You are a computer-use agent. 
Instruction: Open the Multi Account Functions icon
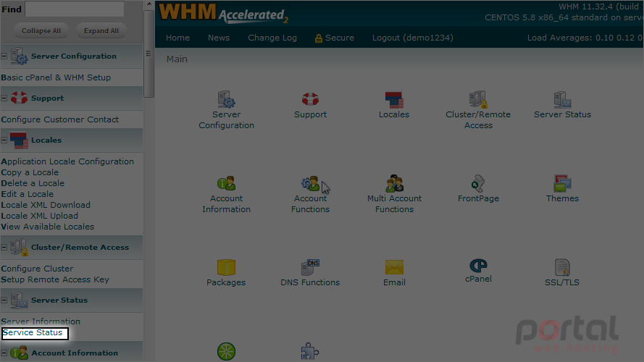click(394, 183)
